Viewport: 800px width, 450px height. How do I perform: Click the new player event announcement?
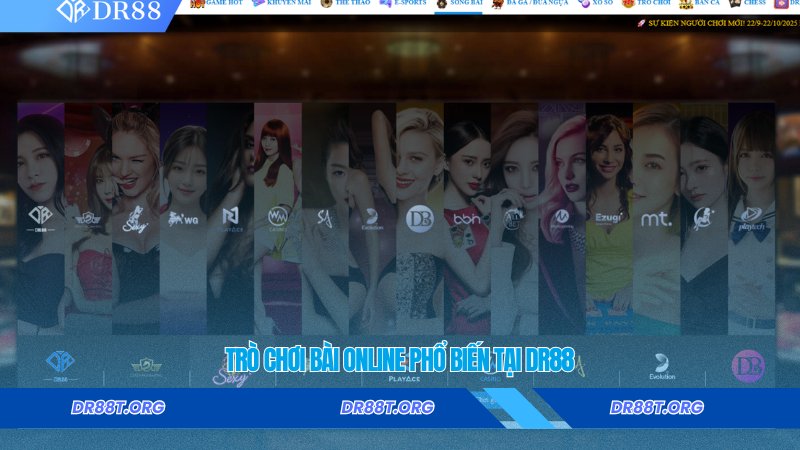pos(717,23)
